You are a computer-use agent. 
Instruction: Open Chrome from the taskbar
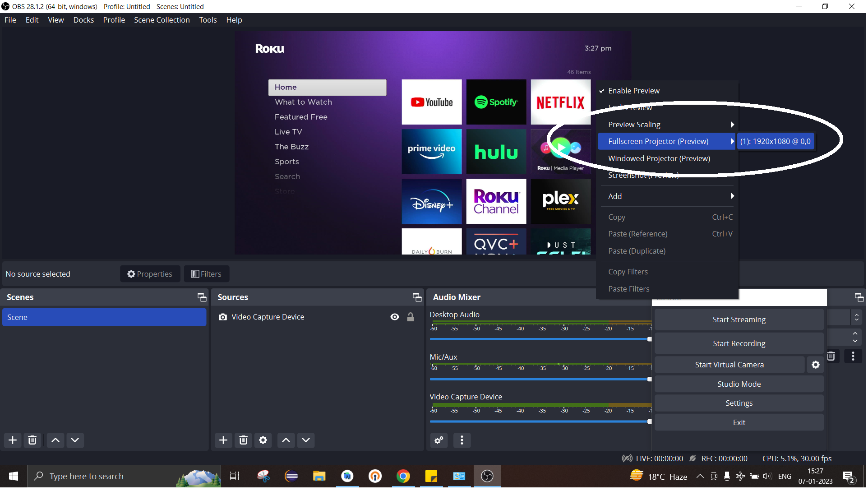click(404, 477)
